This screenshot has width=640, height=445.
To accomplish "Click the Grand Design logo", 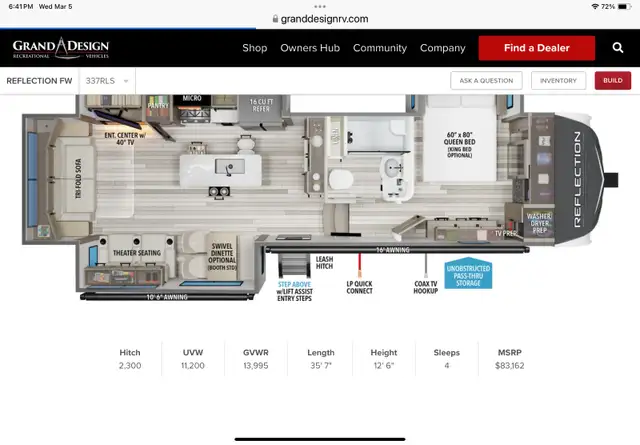I will pyautogui.click(x=61, y=48).
